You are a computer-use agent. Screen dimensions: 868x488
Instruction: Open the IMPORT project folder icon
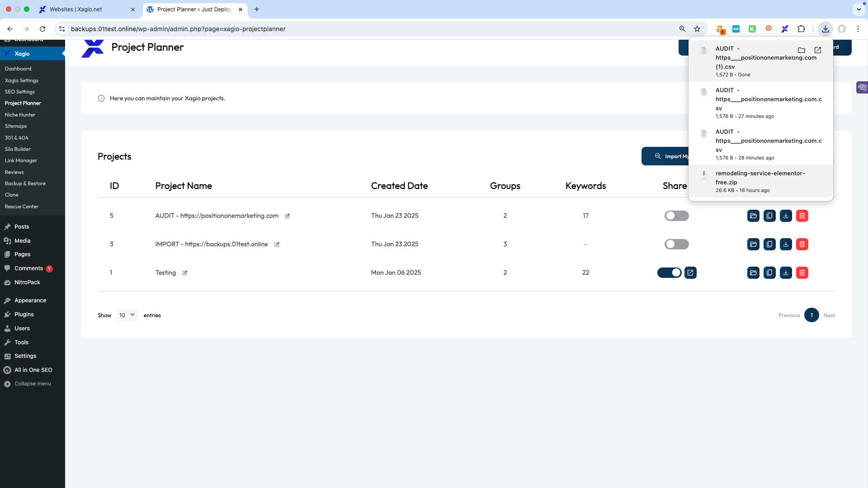coord(753,244)
